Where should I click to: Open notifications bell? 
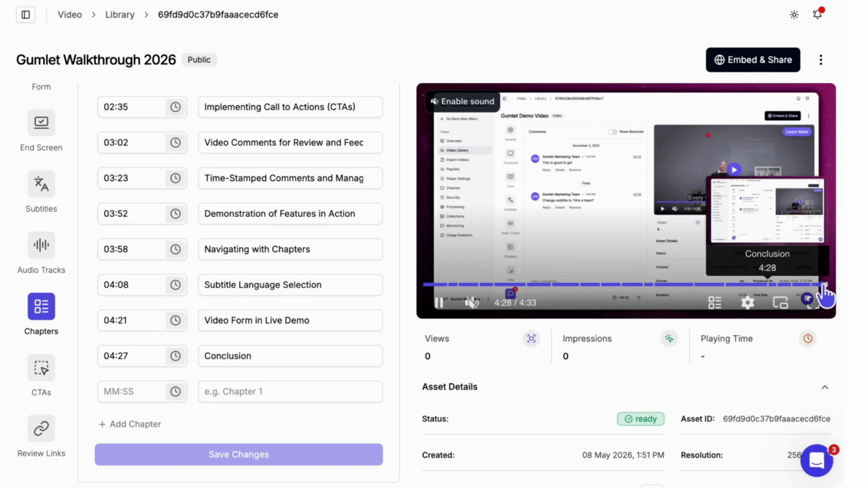tap(817, 14)
